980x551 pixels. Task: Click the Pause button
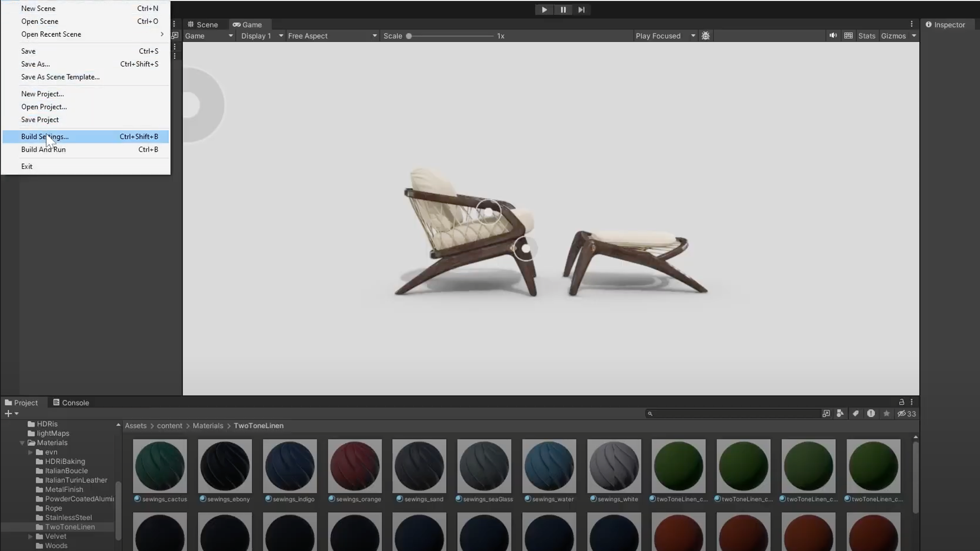[x=563, y=10]
